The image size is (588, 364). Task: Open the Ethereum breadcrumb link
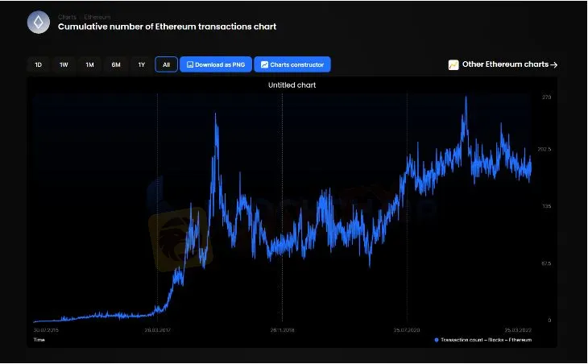pyautogui.click(x=97, y=17)
